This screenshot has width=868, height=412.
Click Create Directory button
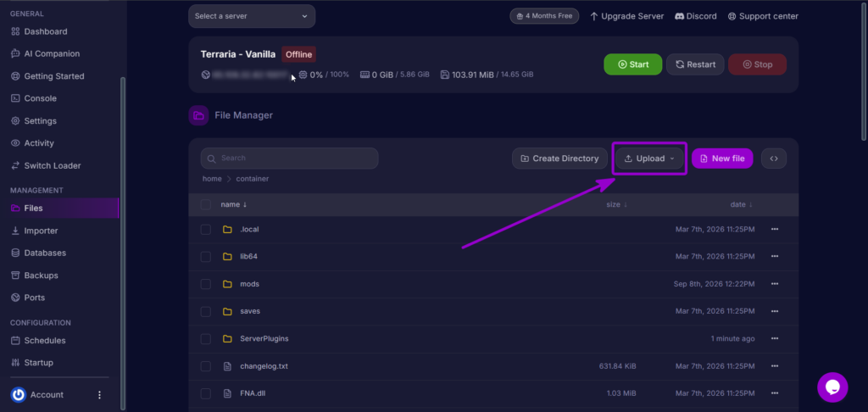click(559, 159)
